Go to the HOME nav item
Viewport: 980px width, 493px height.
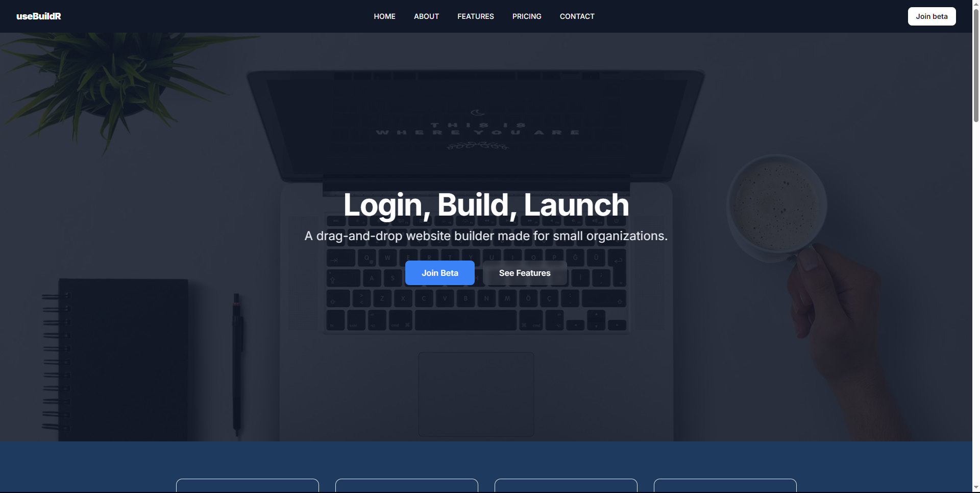[x=384, y=16]
